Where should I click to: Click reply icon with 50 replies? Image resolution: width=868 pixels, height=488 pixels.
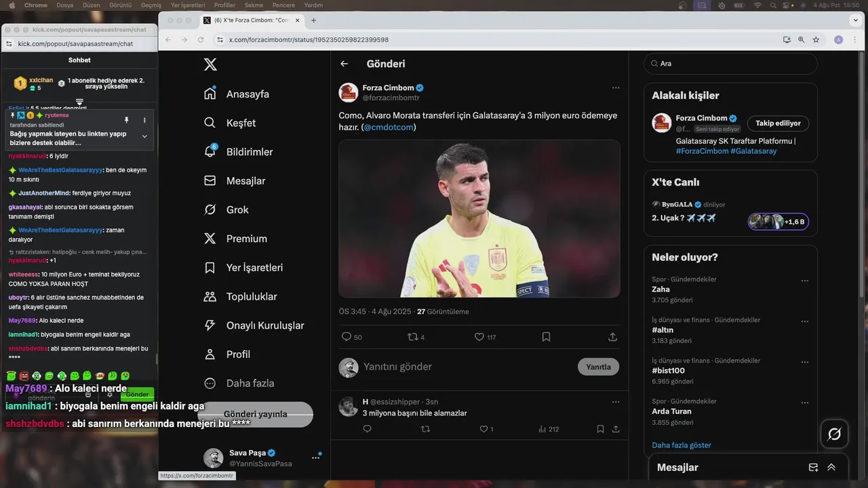[x=347, y=337]
